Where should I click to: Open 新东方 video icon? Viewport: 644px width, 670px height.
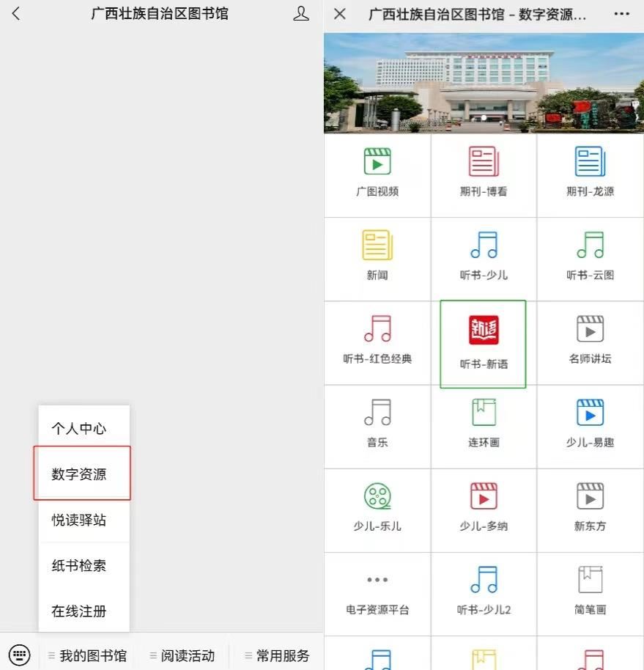click(591, 496)
